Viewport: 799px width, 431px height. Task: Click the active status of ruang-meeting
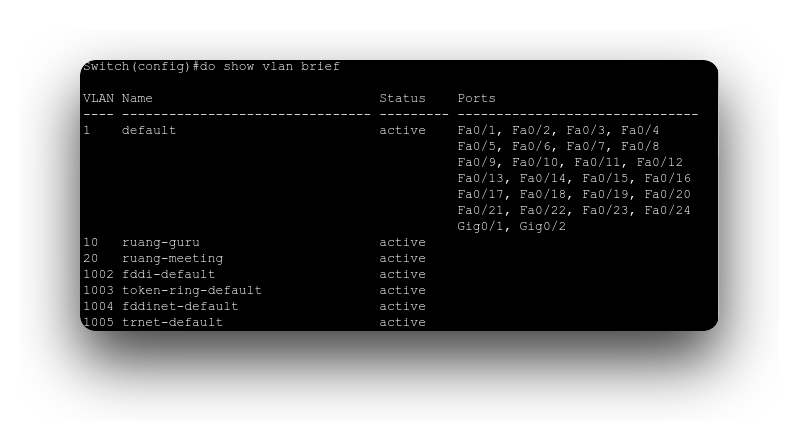pos(402,259)
